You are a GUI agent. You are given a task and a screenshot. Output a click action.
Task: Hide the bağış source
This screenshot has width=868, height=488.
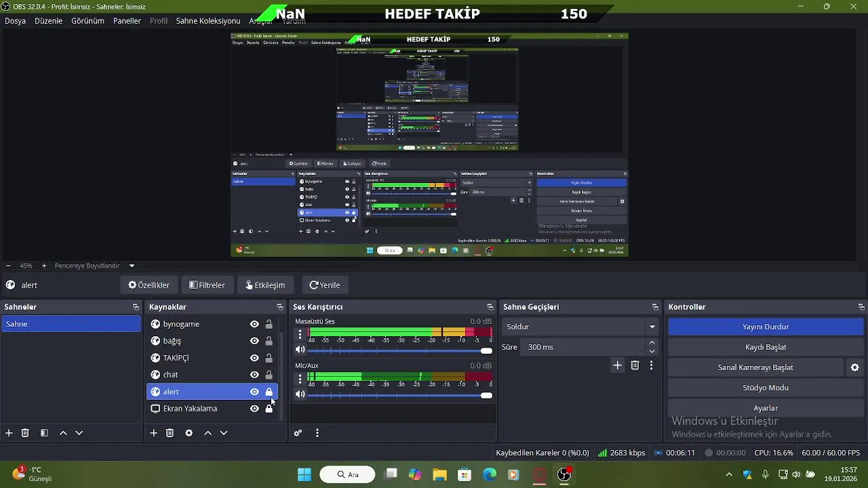(x=254, y=341)
